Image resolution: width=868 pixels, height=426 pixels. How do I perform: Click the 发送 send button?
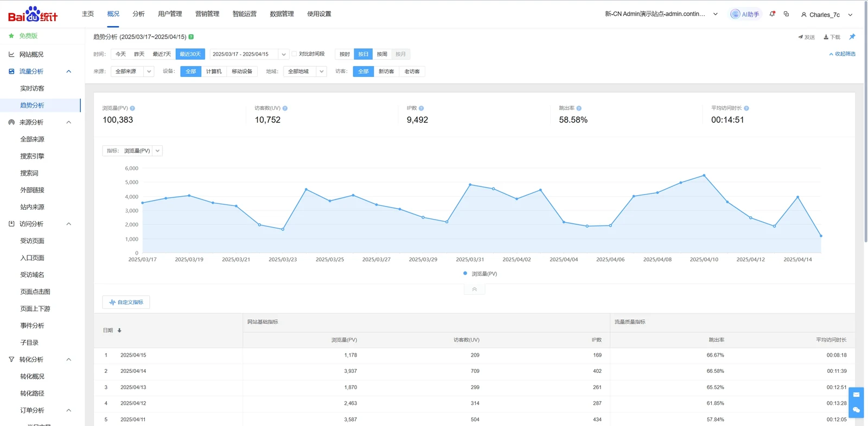tap(806, 37)
